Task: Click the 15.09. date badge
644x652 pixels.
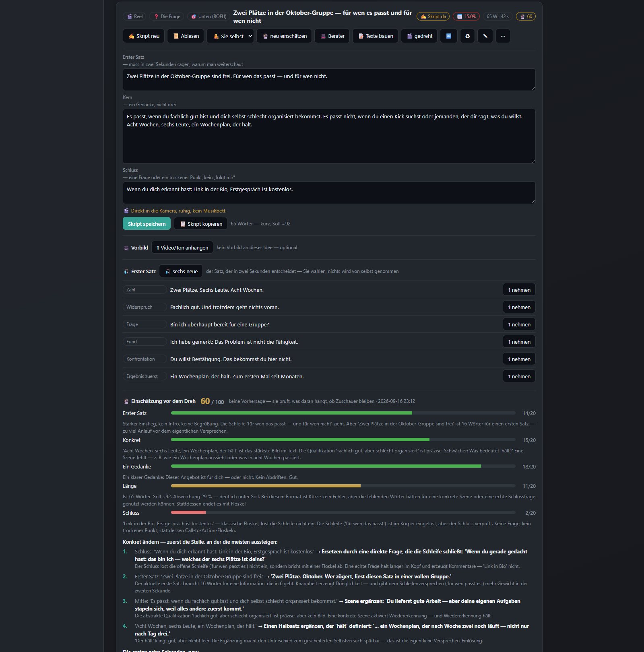Action: coord(466,17)
